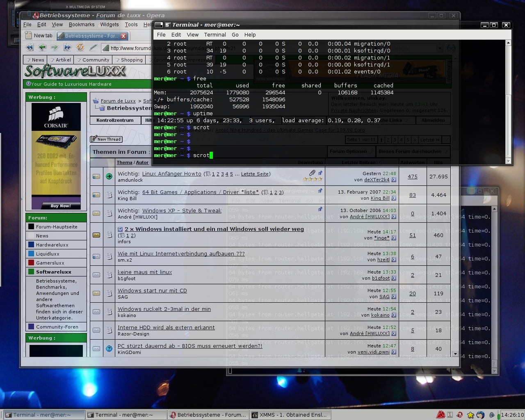Open the Terminal menu in the front terminal
The height and width of the screenshot is (420, 525).
point(215,35)
